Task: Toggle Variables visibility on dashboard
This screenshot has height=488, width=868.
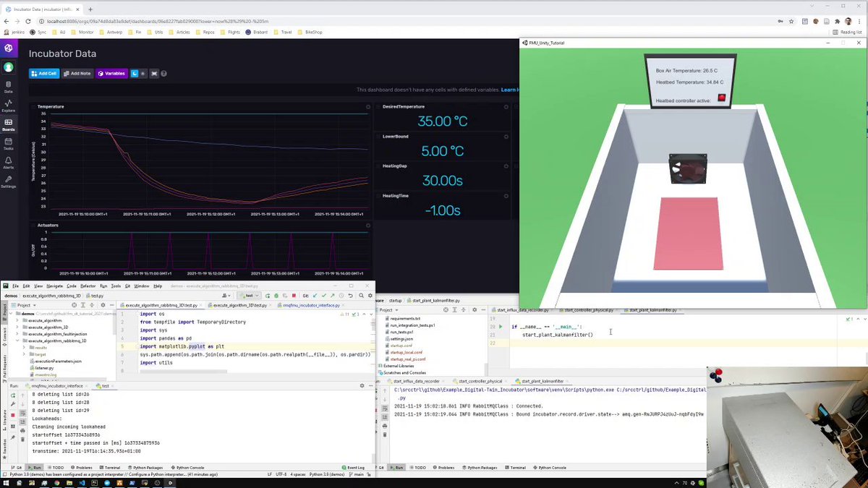Action: [x=111, y=74]
